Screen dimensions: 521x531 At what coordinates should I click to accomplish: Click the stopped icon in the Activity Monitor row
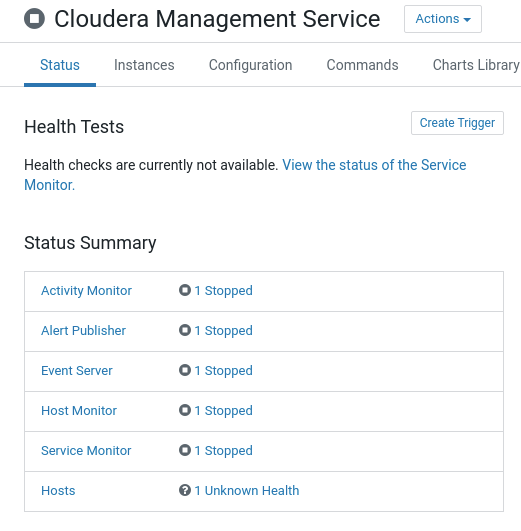185,290
